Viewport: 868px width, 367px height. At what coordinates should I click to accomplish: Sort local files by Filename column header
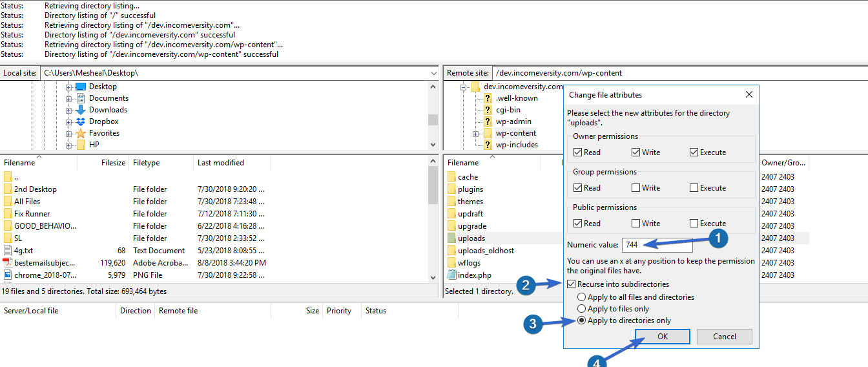click(39, 163)
